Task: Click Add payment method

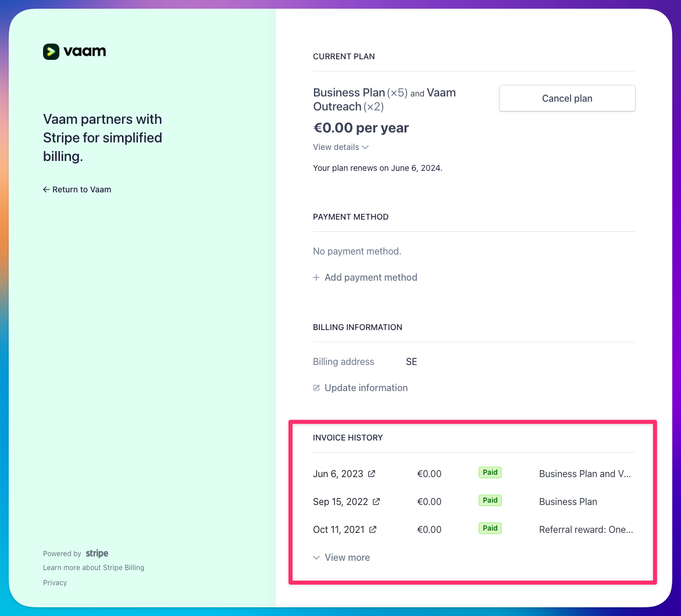Action: 365,277
